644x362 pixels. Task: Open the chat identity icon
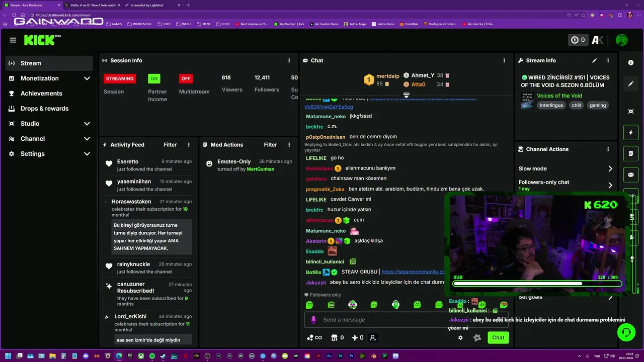point(373,338)
